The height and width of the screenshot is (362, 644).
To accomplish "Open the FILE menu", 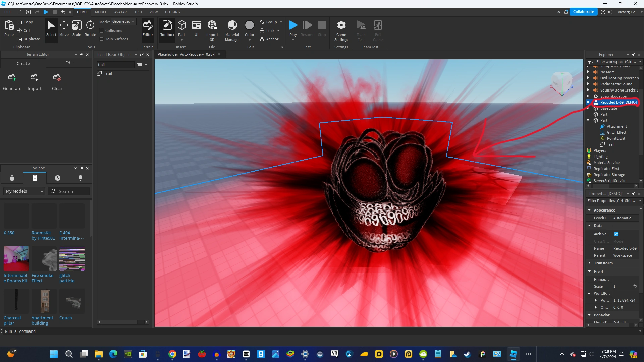I will click(7, 12).
